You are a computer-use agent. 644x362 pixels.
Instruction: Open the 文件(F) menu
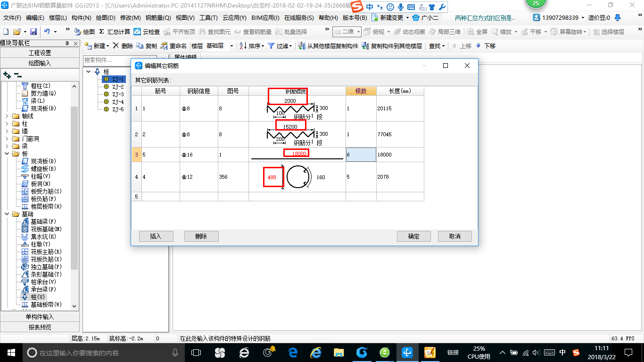pos(12,17)
